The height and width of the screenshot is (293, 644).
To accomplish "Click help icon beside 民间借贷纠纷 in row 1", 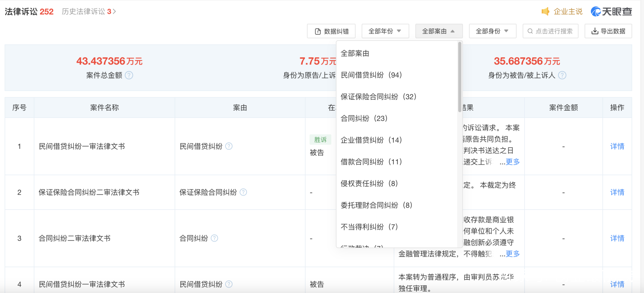I will coord(229,146).
